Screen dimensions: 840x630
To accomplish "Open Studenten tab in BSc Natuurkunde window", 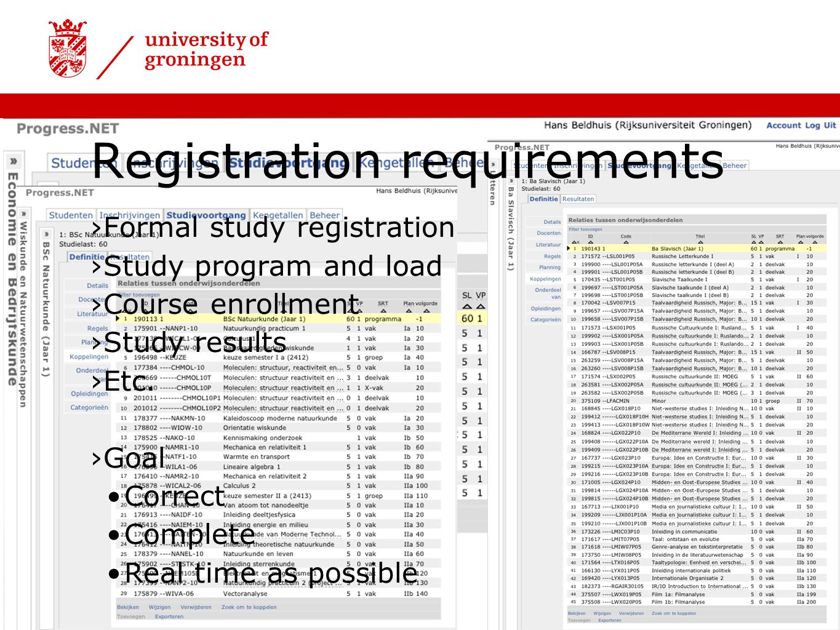I will (71, 215).
